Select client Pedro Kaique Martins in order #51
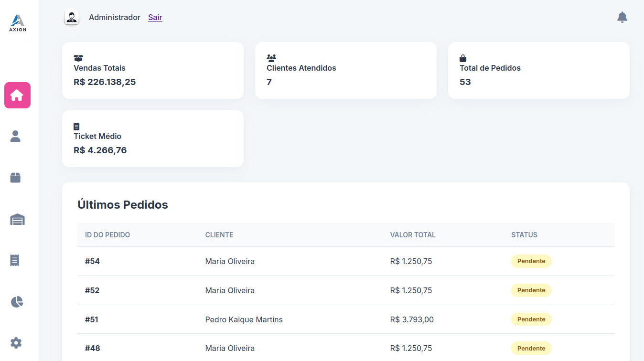This screenshot has width=644, height=361. [244, 319]
